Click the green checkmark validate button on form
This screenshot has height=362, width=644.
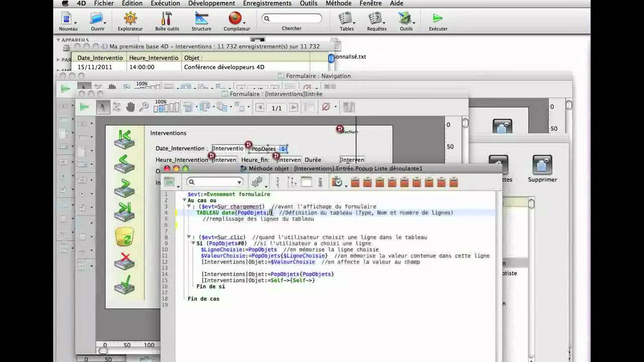tap(124, 285)
